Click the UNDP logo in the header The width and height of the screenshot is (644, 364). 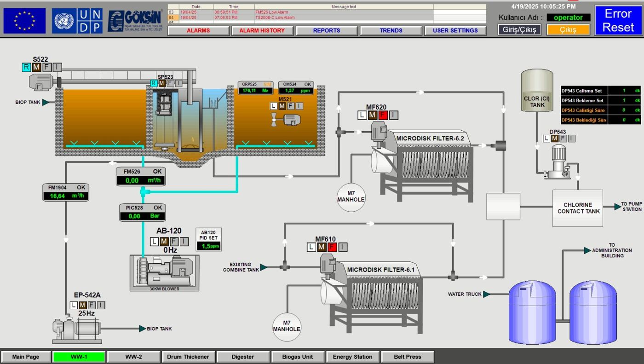[x=77, y=21]
